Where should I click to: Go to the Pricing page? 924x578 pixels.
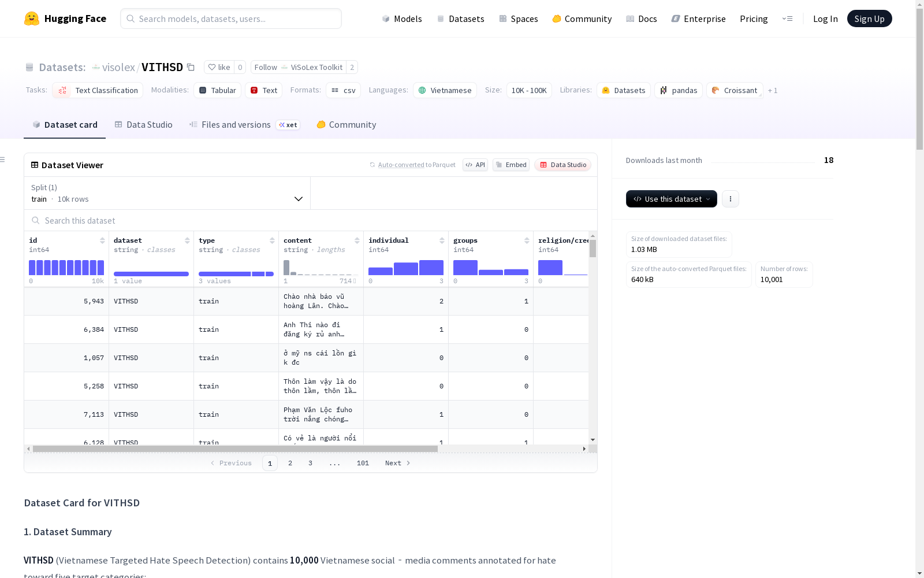click(754, 18)
